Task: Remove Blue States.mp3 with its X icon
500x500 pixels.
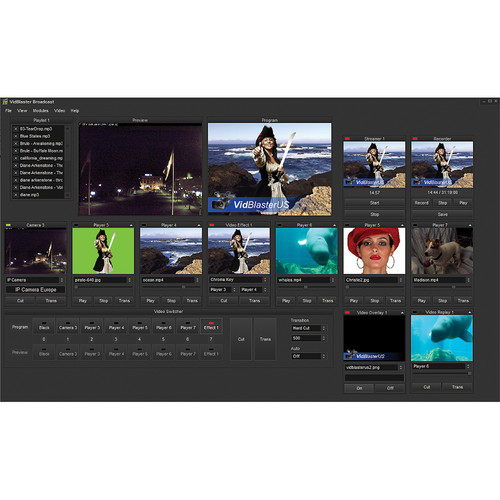Action: (15, 136)
